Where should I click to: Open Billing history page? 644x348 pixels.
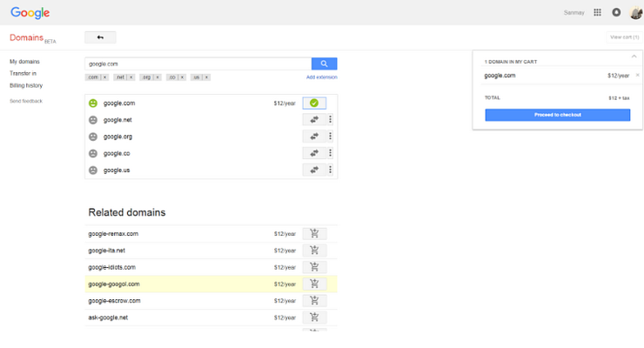[26, 85]
